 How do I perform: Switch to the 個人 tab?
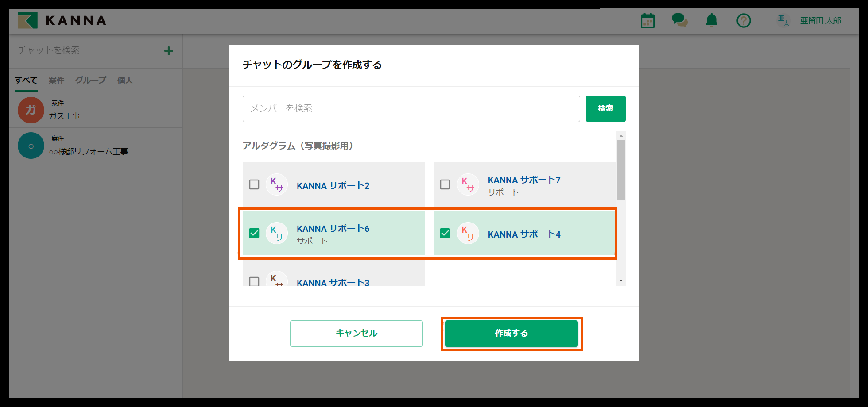click(125, 80)
